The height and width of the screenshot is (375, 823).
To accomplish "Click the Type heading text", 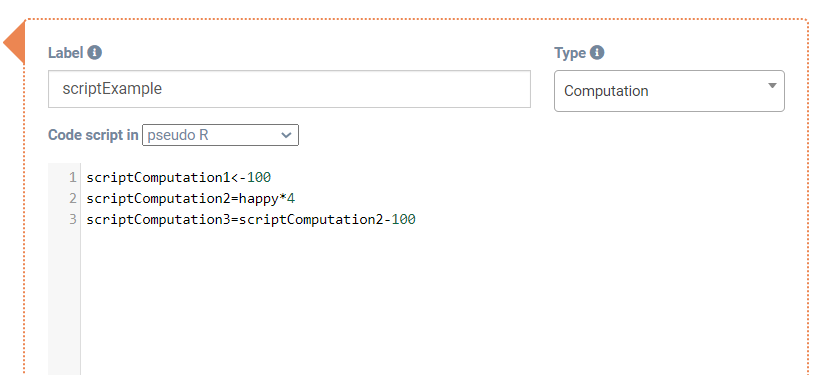I will pyautogui.click(x=570, y=53).
